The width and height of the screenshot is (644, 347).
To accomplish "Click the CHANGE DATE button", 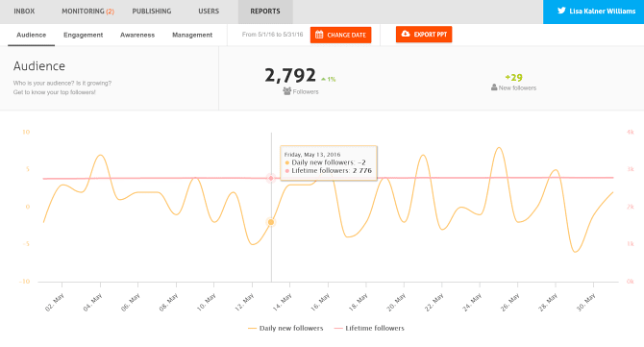I will click(340, 35).
